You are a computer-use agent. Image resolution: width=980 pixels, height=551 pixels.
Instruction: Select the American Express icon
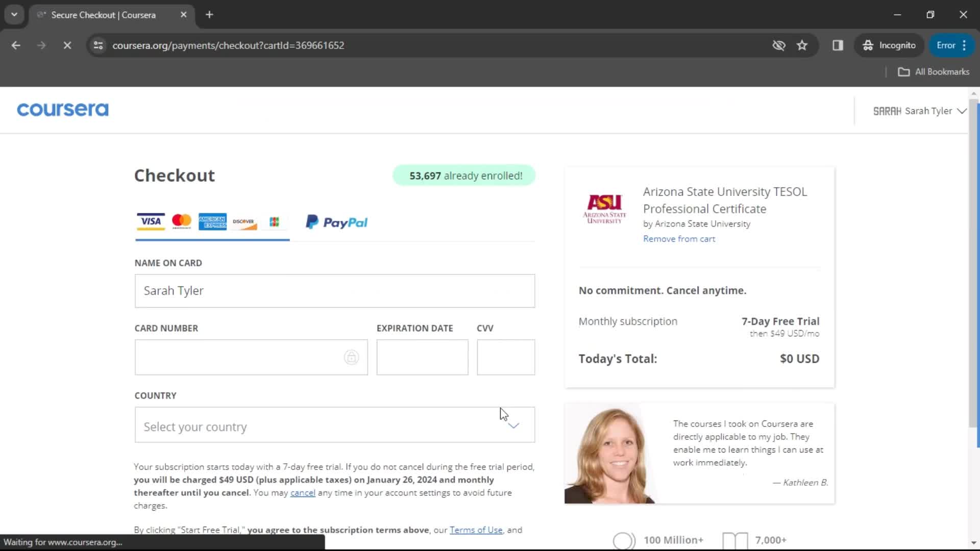click(212, 221)
